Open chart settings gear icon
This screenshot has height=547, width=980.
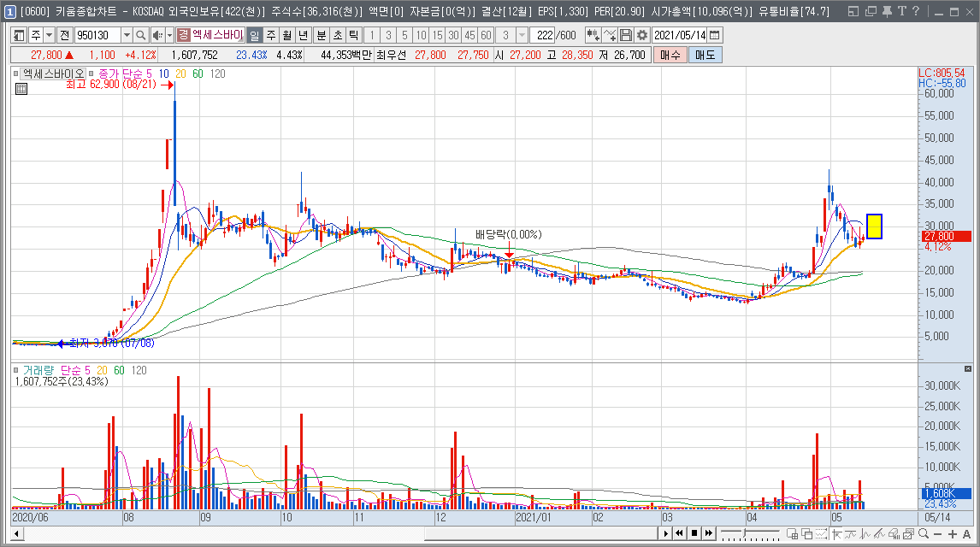642,36
